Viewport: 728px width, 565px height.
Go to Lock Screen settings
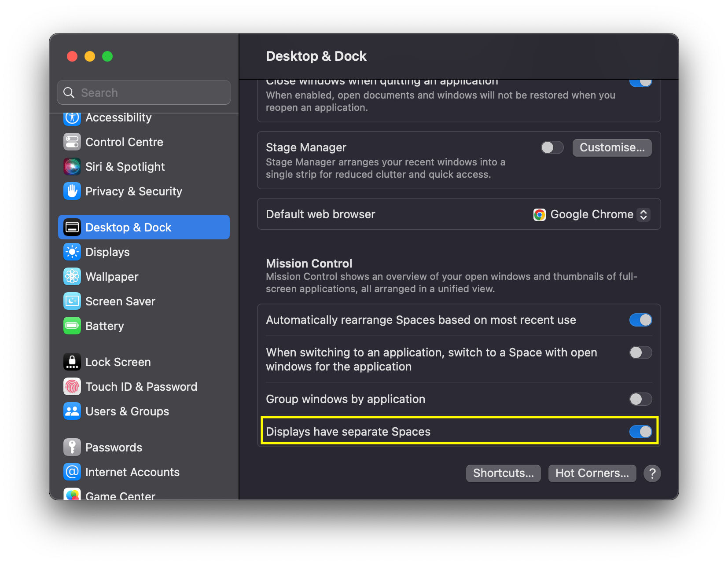tap(118, 362)
